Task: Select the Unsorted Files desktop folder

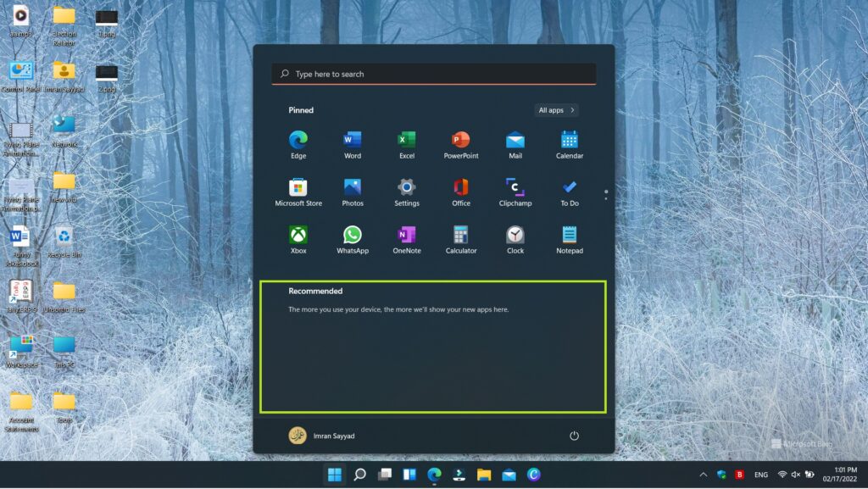Action: tap(64, 297)
